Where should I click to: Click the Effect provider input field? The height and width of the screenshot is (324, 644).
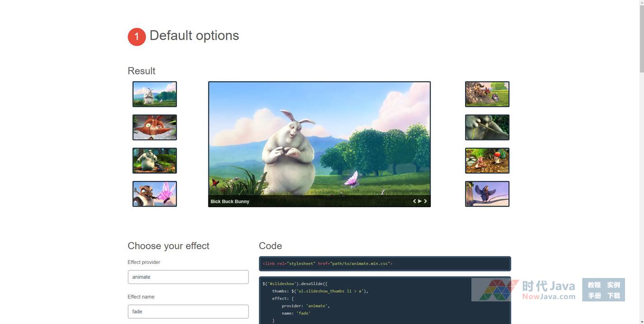pyautogui.click(x=188, y=277)
